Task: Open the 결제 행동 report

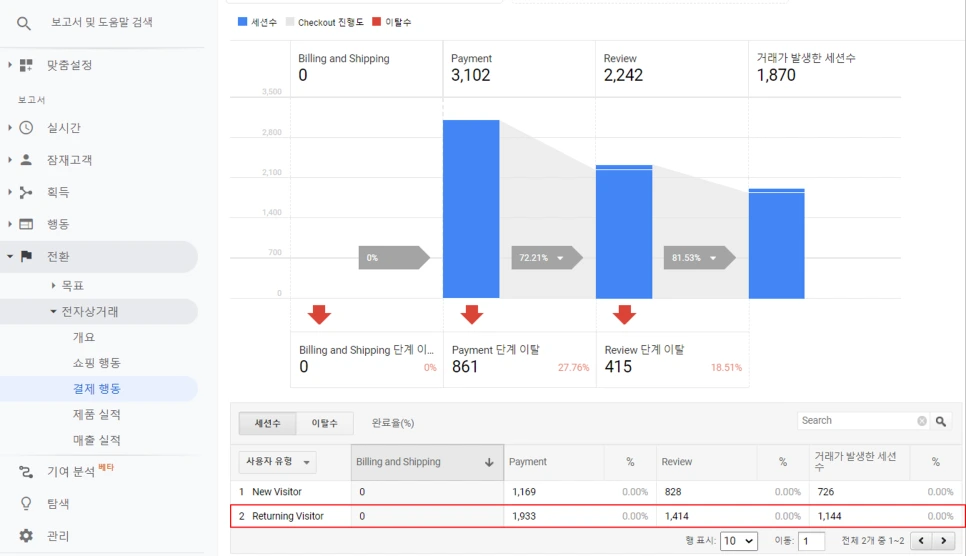Action: pos(97,389)
